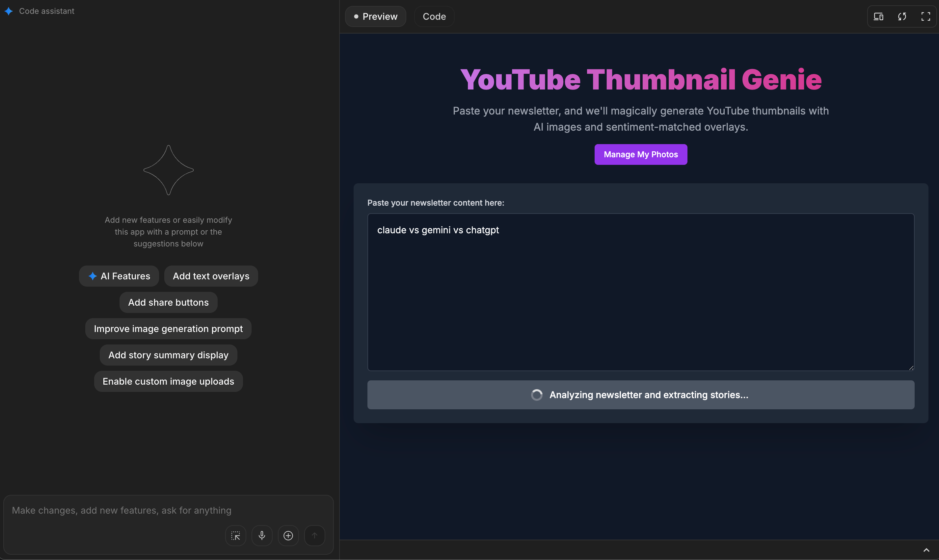The width and height of the screenshot is (939, 560).
Task: Click the reload preview icon
Action: (902, 16)
